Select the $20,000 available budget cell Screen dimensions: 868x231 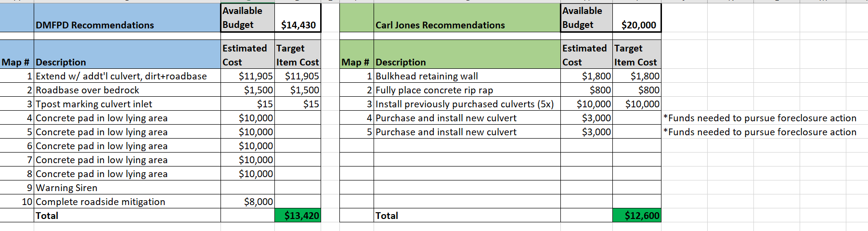(x=637, y=25)
